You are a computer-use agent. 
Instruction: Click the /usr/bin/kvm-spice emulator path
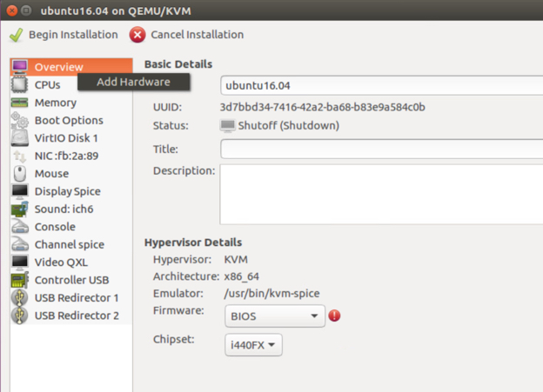pos(271,294)
